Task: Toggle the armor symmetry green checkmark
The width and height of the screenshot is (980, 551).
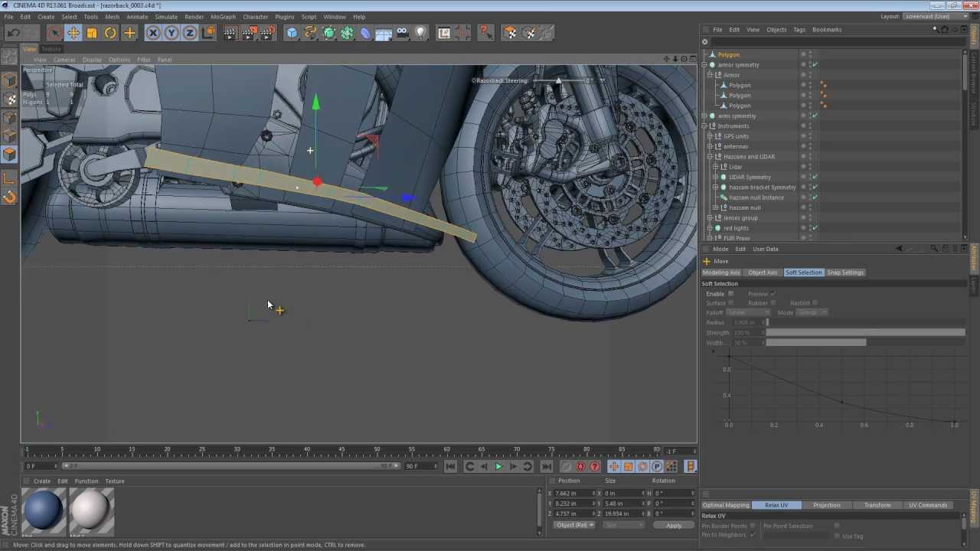Action: [815, 65]
